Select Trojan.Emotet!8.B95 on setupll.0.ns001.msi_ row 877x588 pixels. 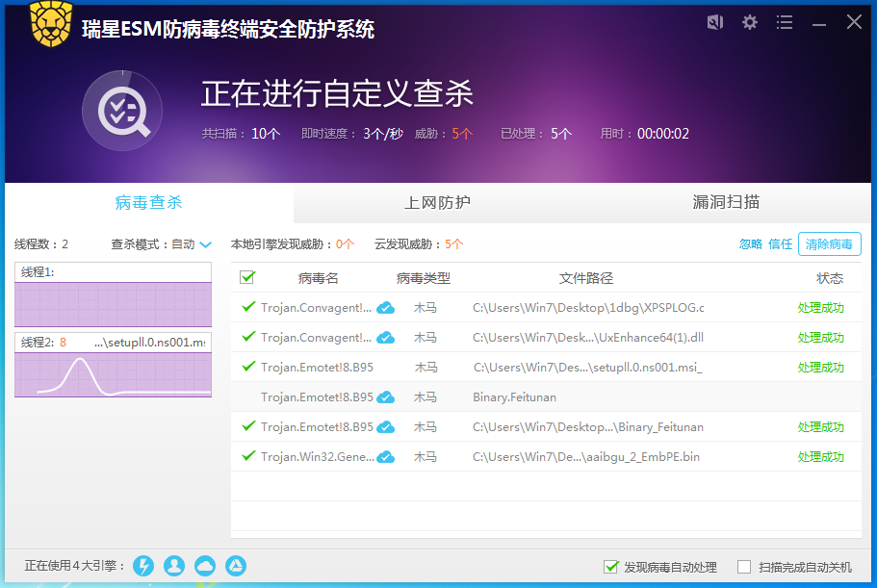(x=317, y=368)
